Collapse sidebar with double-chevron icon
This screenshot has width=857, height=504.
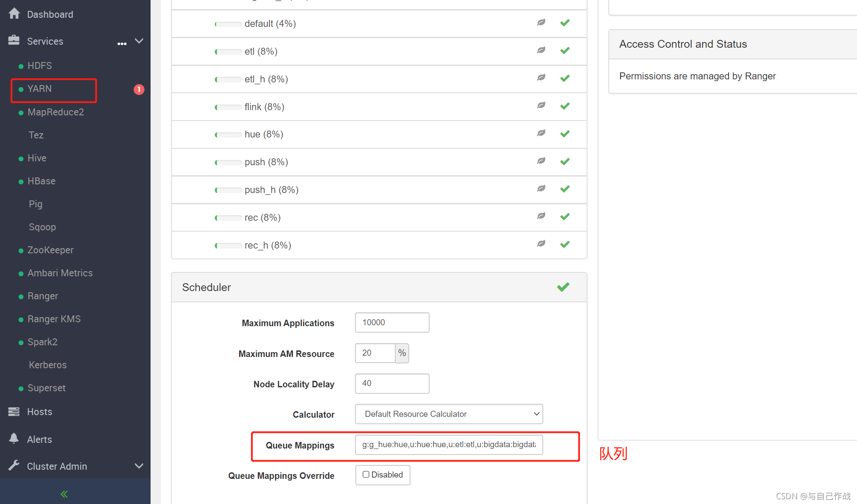tap(64, 494)
